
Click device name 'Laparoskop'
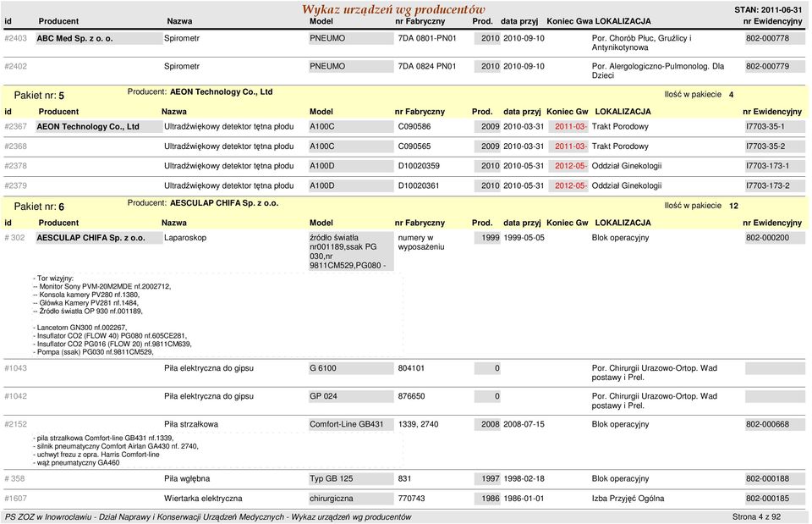pyautogui.click(x=185, y=238)
